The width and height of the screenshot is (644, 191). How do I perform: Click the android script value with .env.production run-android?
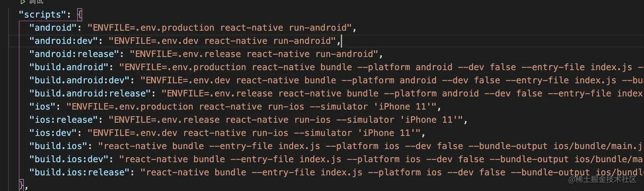tap(219, 28)
